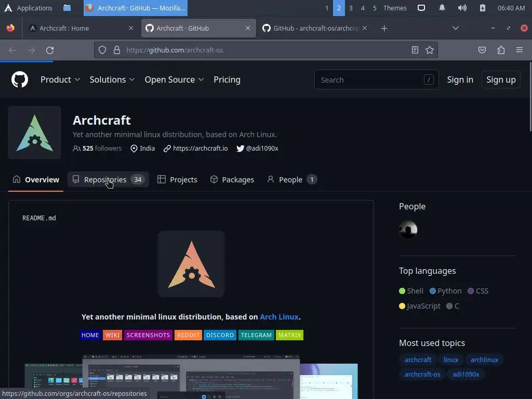
Task: Click the SCREENSHOTS badge
Action: pos(148,335)
